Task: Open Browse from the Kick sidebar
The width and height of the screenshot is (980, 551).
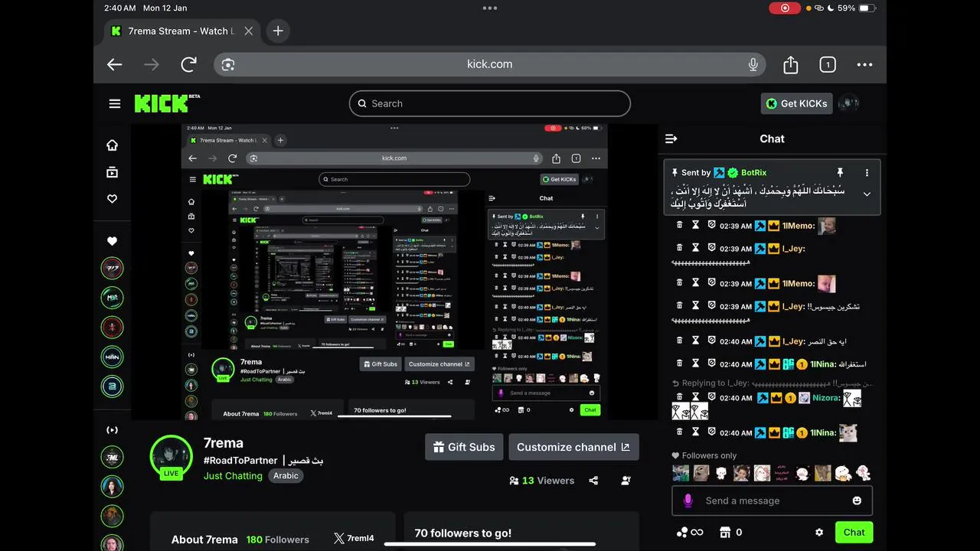Action: click(112, 172)
